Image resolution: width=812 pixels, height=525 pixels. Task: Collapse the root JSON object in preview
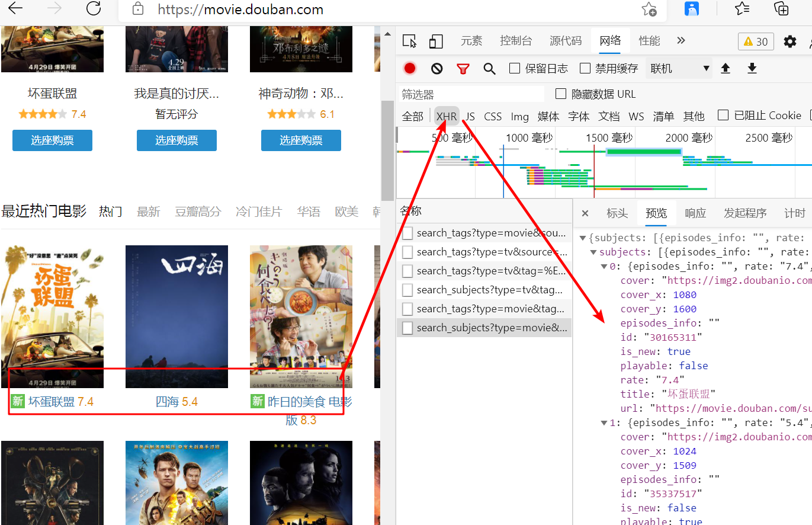click(x=583, y=238)
